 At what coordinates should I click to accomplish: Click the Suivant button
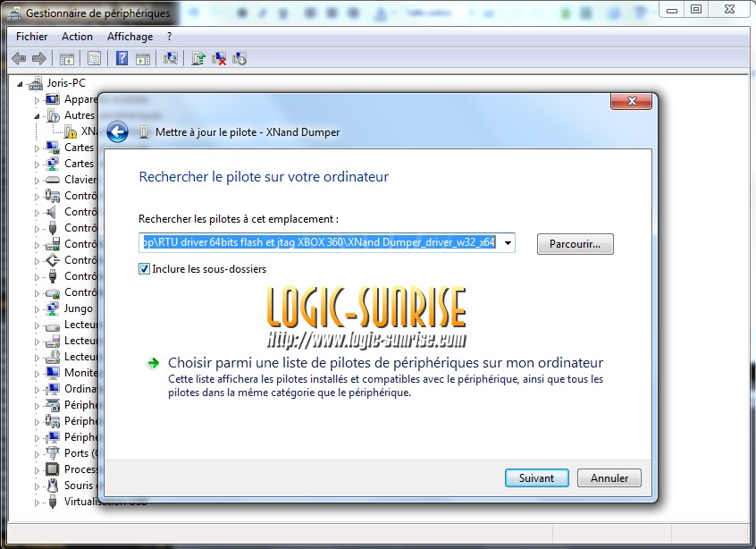pyautogui.click(x=537, y=478)
